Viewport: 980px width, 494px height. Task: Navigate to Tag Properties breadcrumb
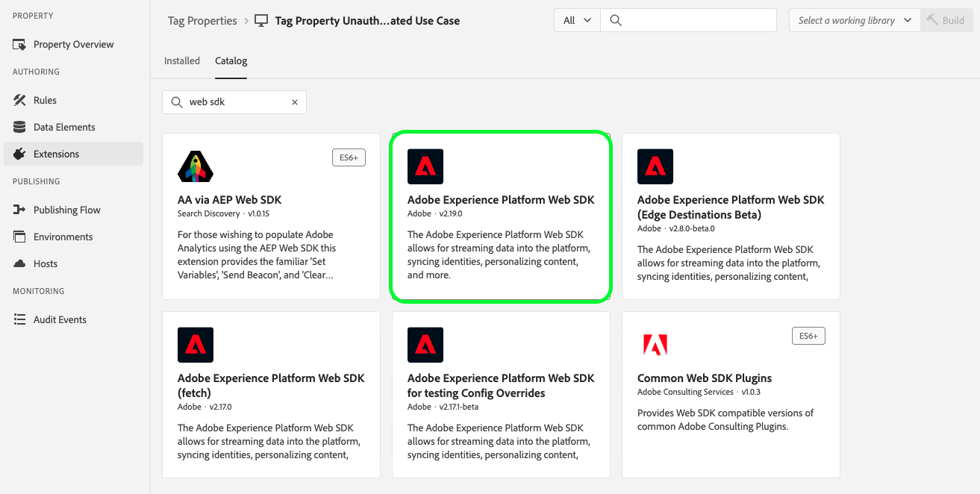(202, 21)
